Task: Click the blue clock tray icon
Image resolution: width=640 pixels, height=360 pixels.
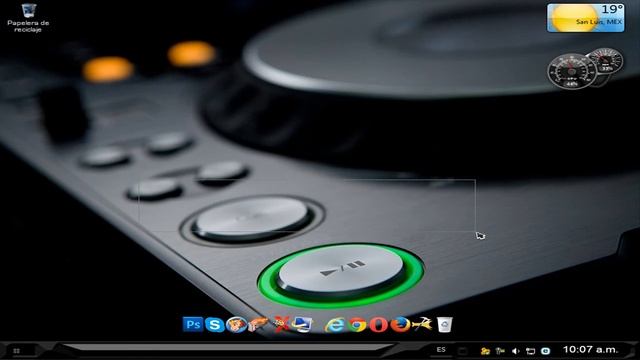Action: coord(546,351)
